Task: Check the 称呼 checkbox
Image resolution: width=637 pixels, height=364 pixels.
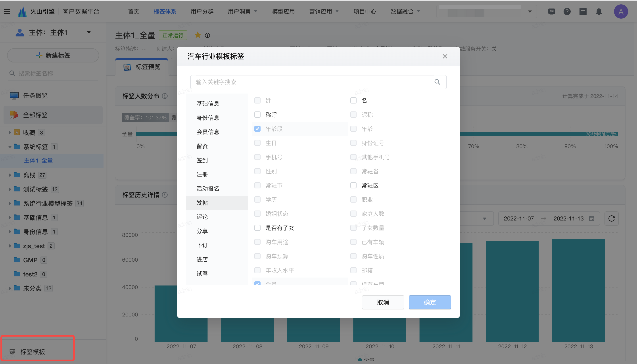Action: 257,115
